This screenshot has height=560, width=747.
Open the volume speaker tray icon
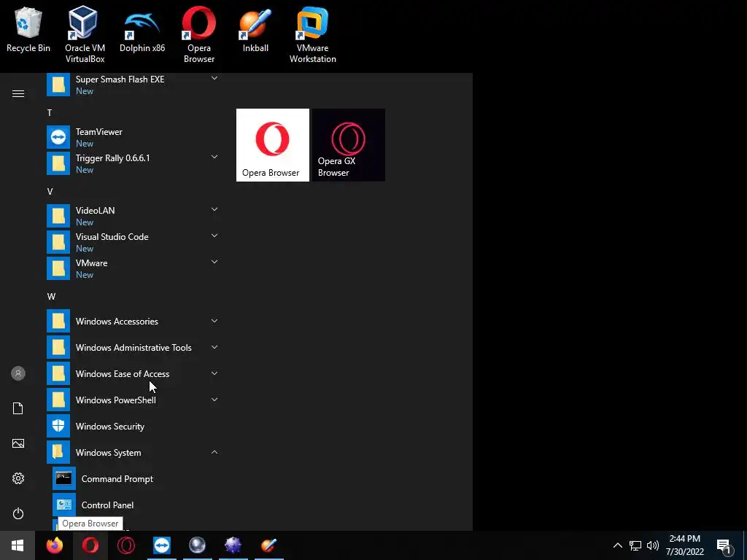[653, 545]
